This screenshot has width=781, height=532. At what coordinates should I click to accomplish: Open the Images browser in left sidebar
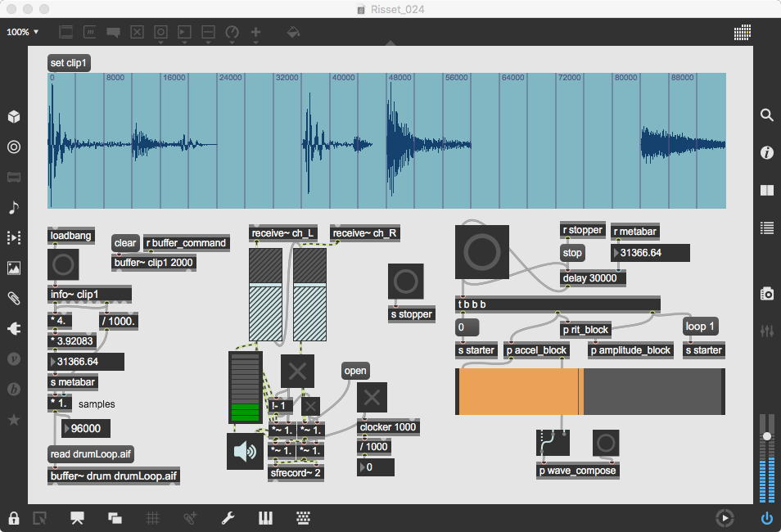pos(14,268)
